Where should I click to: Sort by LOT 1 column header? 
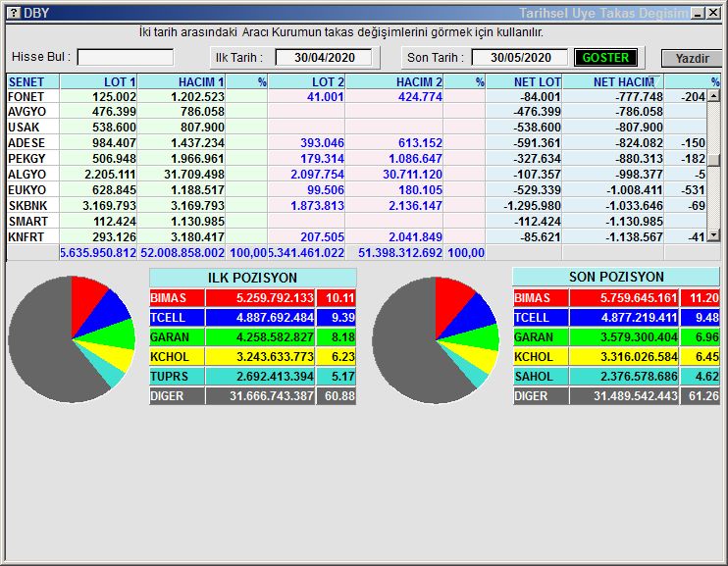(98, 82)
